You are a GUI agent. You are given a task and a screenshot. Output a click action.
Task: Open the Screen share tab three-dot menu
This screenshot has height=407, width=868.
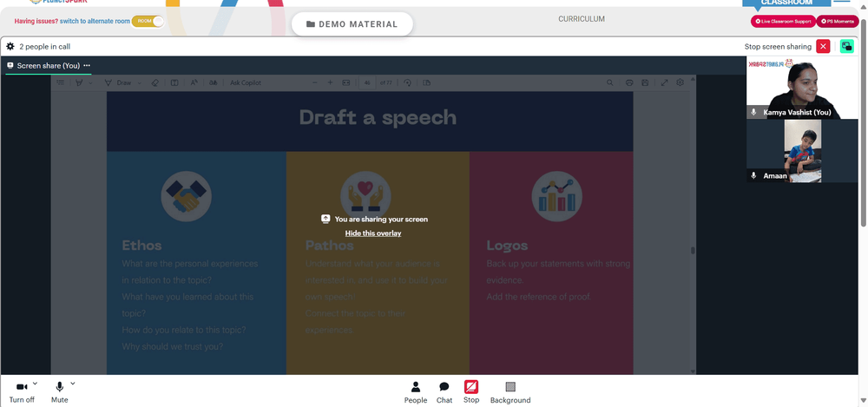87,65
